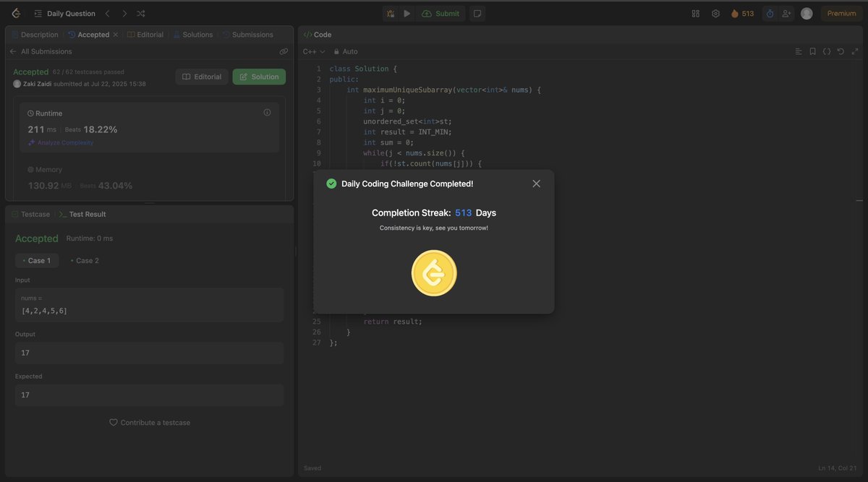The image size is (868, 482).
Task: Select the Accepted tab
Action: (x=88, y=35)
